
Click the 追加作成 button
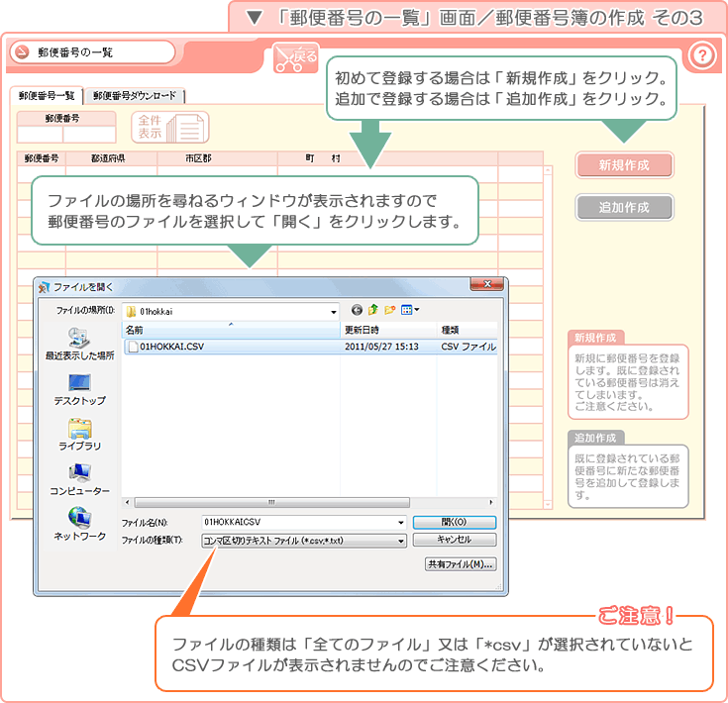point(624,208)
